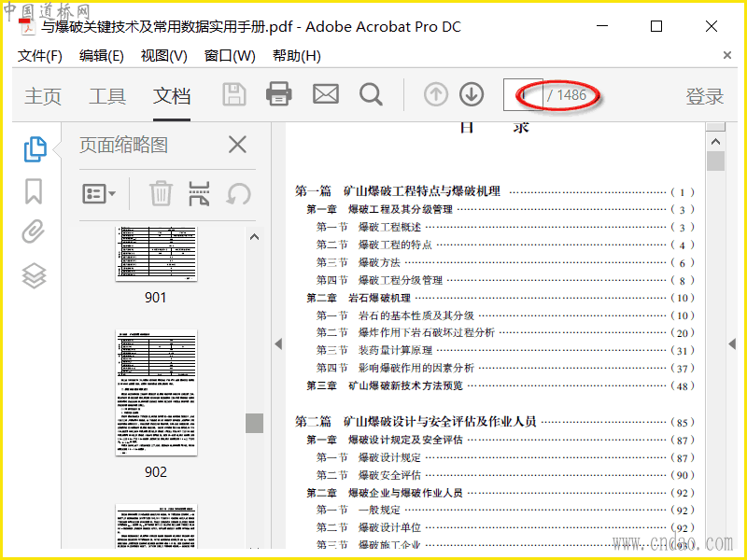Open 文件(F) menu
747x560 pixels.
pos(40,56)
